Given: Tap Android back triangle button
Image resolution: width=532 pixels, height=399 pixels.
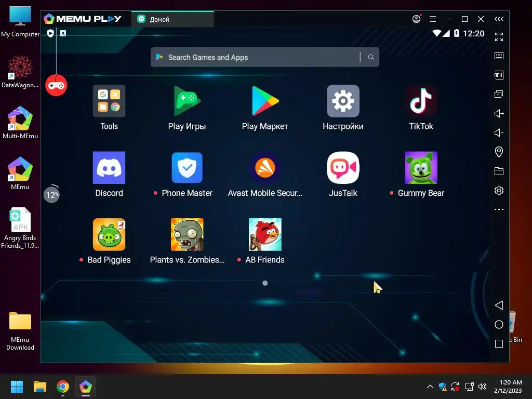Looking at the screenshot, I should 499,305.
